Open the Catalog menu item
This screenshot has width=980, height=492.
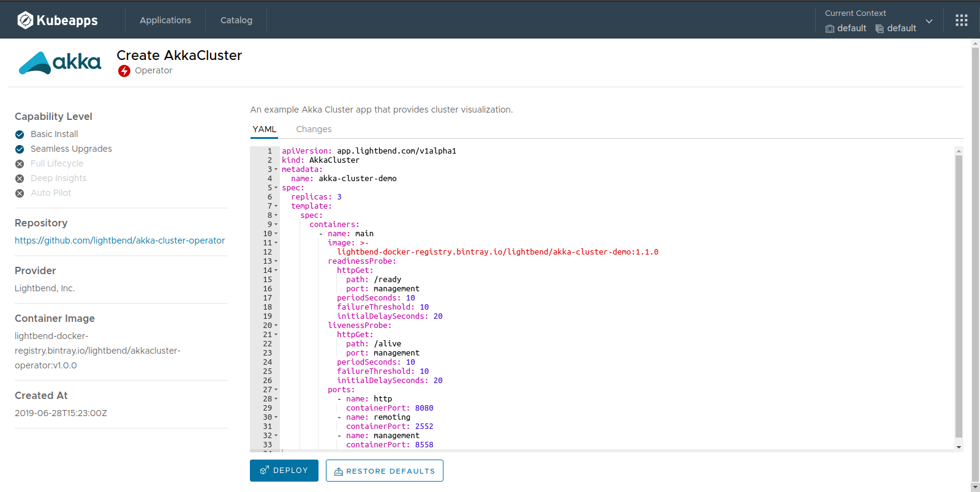236,20
